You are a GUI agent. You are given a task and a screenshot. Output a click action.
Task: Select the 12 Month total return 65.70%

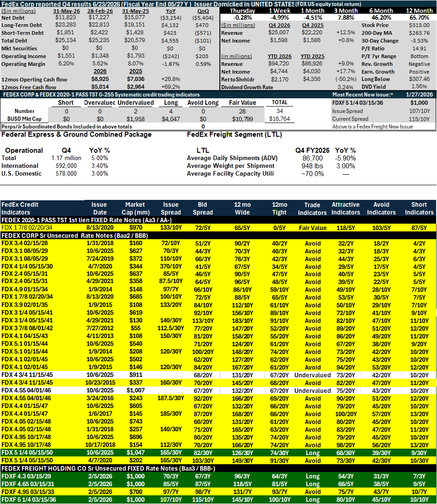click(419, 17)
